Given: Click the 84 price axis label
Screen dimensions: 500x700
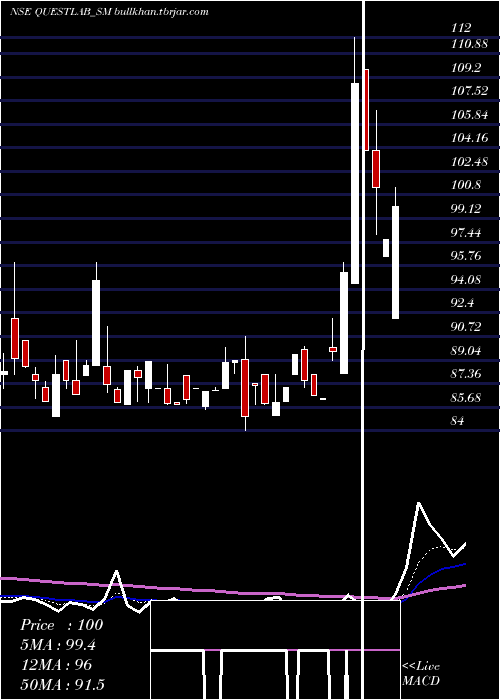Looking at the screenshot, I should 458,421.
